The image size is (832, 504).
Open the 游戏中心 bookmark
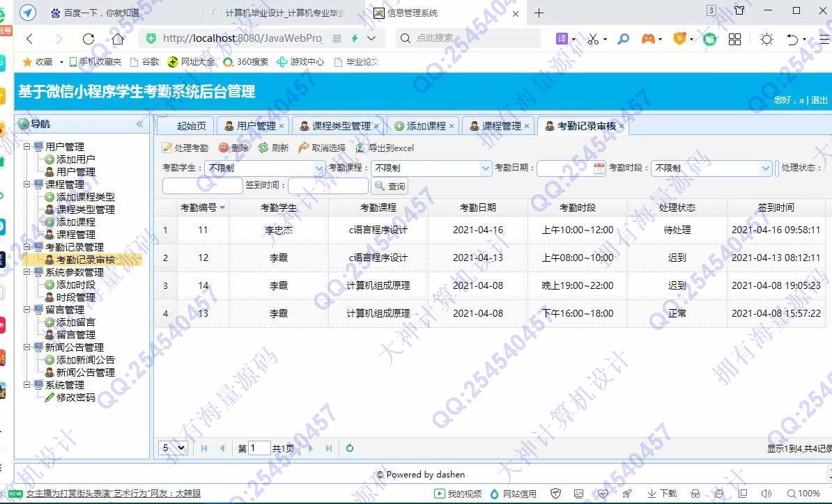pyautogui.click(x=300, y=62)
